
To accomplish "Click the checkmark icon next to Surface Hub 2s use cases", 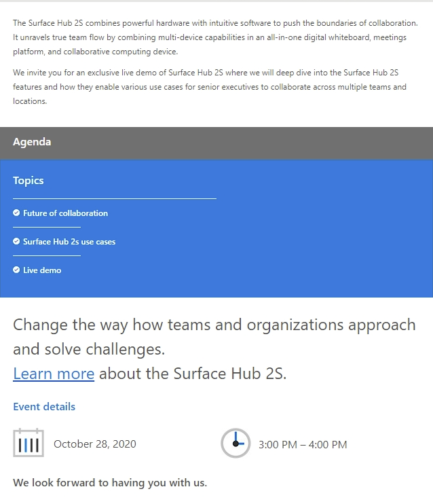I will pyautogui.click(x=16, y=241).
